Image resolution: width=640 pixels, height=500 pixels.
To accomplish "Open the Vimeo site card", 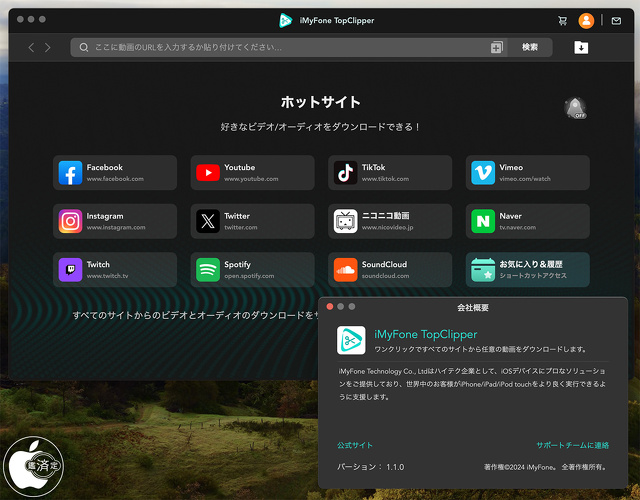I will [528, 173].
